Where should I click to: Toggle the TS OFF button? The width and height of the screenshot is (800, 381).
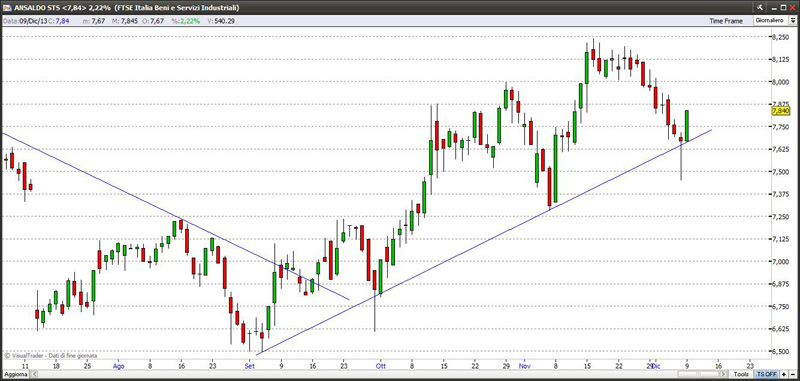pyautogui.click(x=767, y=374)
